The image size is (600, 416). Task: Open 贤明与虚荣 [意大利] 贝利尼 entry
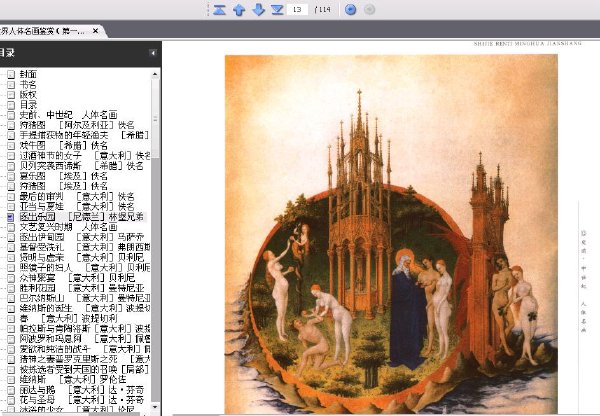tap(82, 258)
